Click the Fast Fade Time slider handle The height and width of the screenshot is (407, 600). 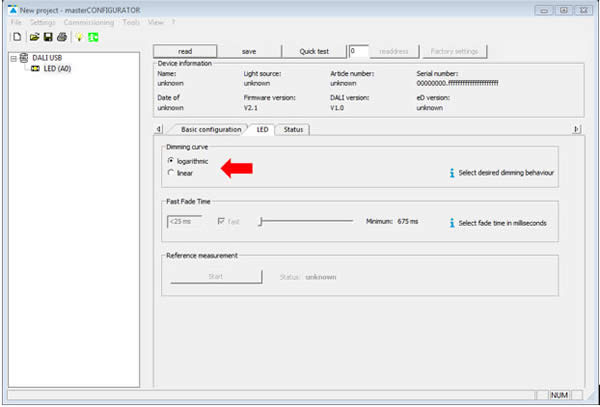[260, 221]
